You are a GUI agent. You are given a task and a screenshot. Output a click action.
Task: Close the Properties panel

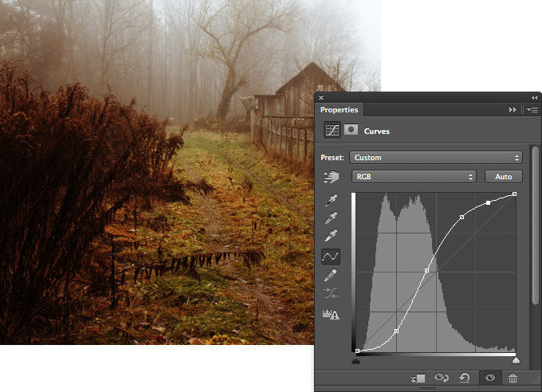321,97
